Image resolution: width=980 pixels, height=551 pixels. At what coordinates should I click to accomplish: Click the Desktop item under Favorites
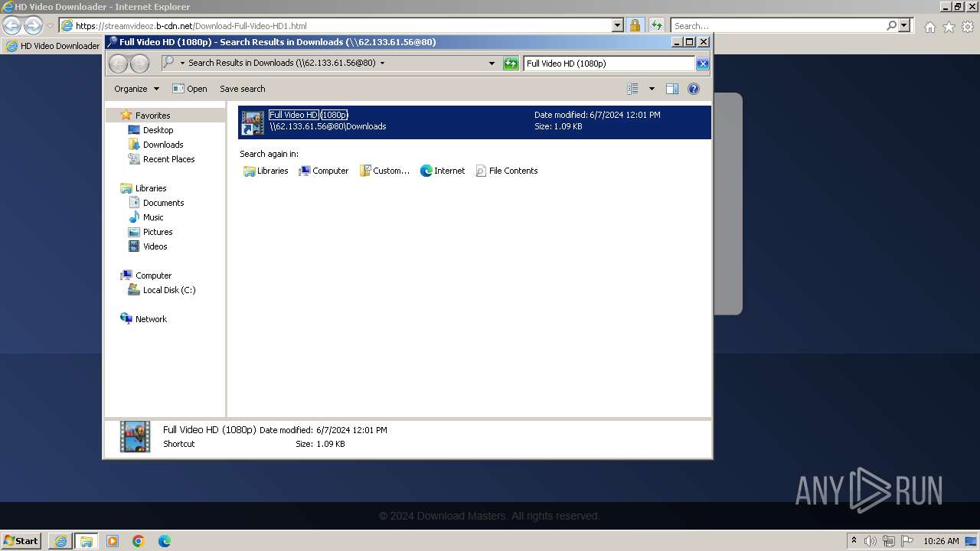158,130
